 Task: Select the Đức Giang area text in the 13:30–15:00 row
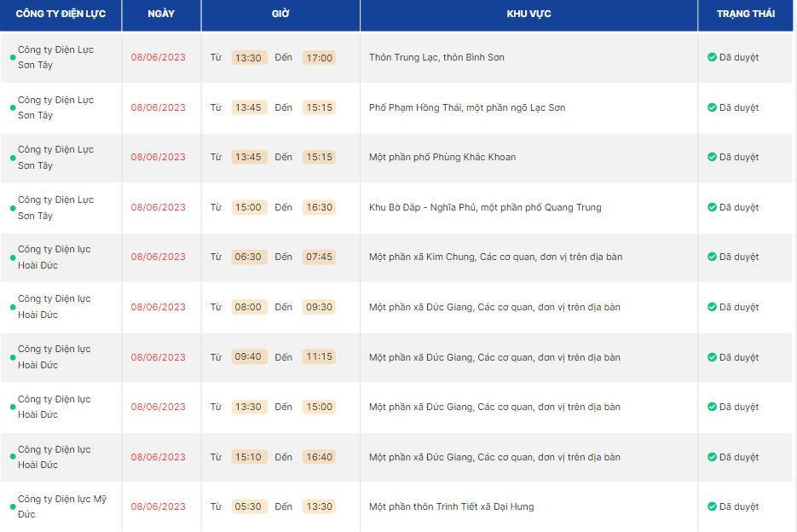(x=494, y=407)
